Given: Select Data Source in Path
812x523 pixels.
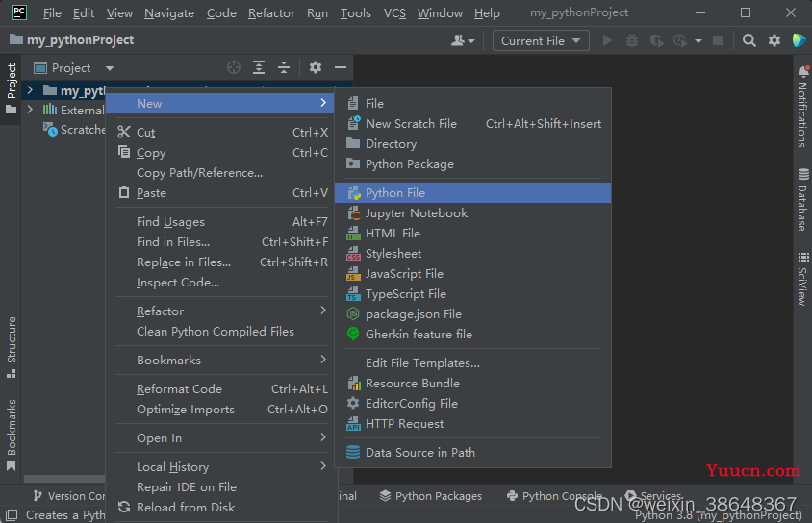Looking at the screenshot, I should tap(472, 453).
